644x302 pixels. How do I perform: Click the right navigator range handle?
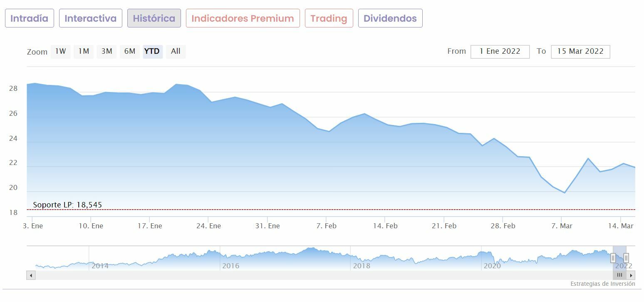pos(626,258)
